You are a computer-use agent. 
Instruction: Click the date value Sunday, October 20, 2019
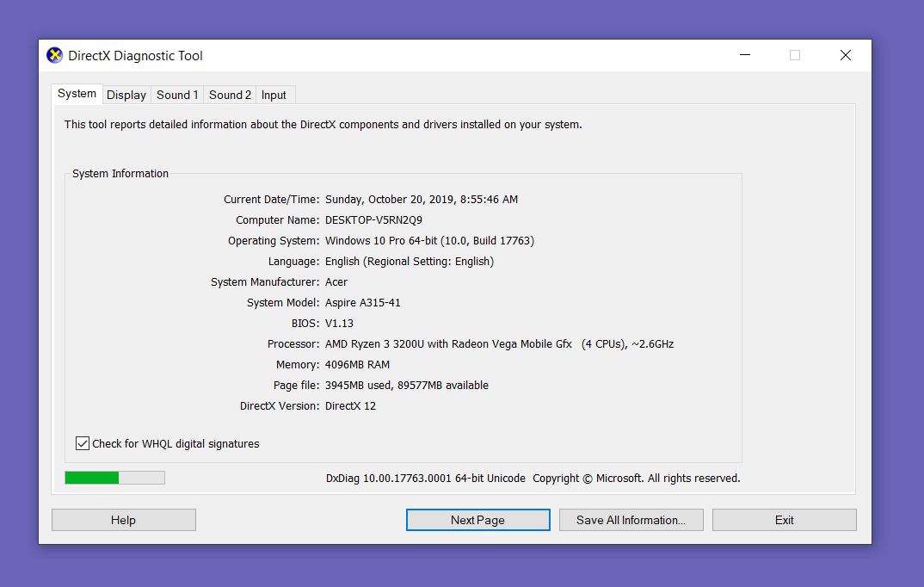(390, 199)
